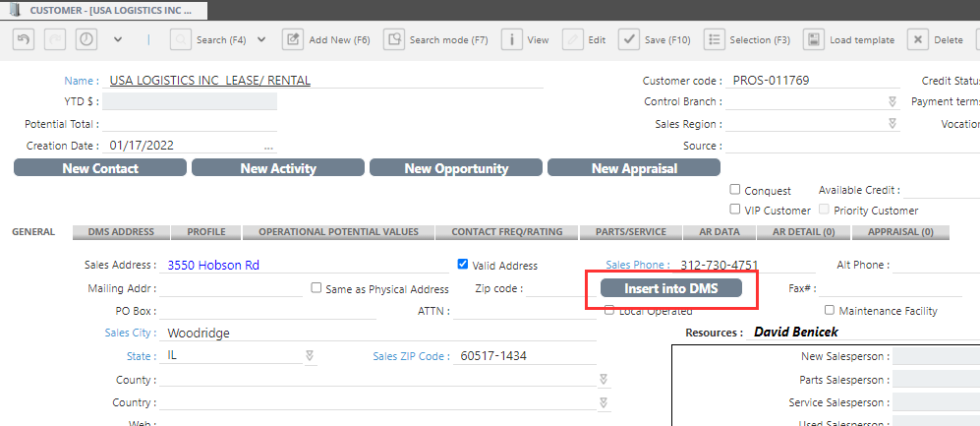980x426 pixels.
Task: Click the Sales City field Woodridge
Action: [377, 333]
